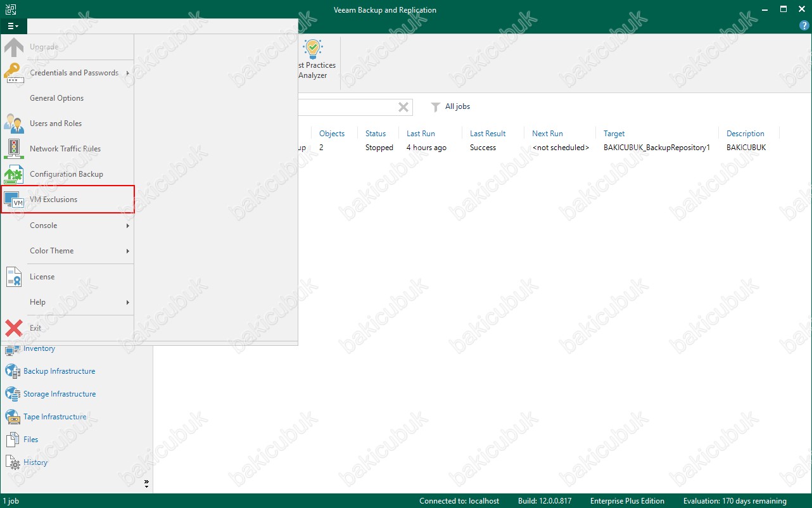Click the License certificate icon
This screenshot has width=812, height=508.
tap(14, 277)
